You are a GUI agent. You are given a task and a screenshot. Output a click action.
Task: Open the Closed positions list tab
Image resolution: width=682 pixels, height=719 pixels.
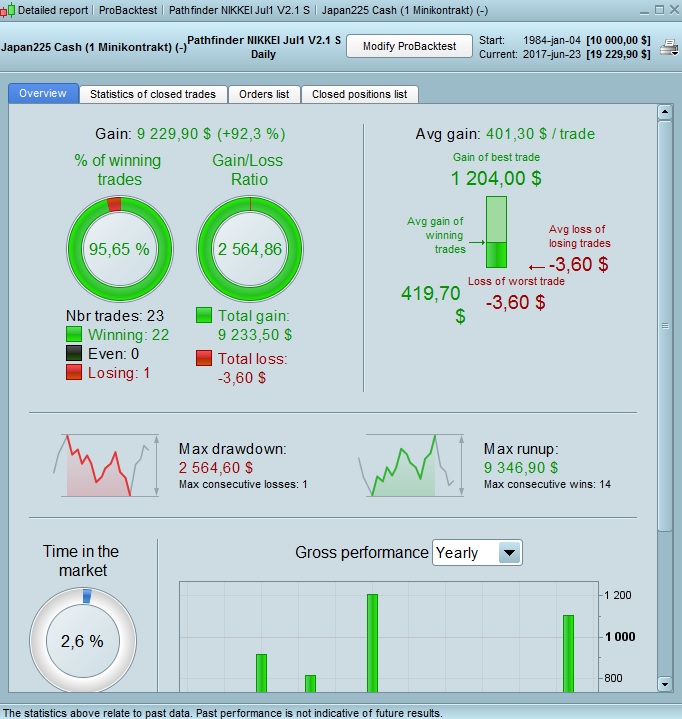pyautogui.click(x=360, y=94)
